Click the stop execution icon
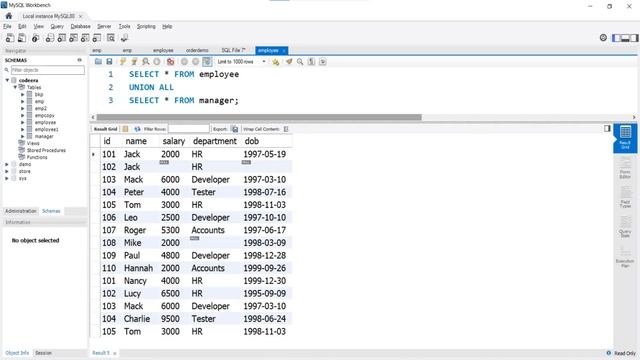Image resolution: width=640 pixels, height=360 pixels. (x=157, y=62)
